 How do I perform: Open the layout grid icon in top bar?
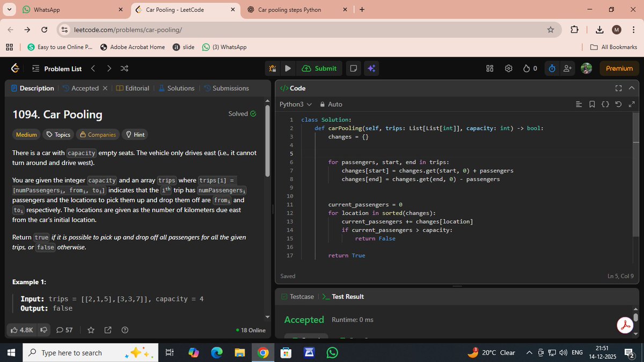coord(489,68)
